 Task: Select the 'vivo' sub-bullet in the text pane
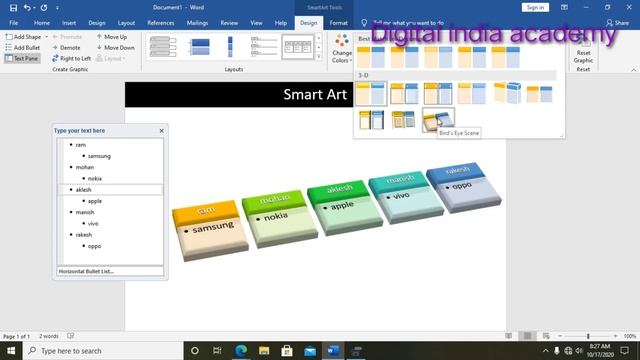coord(93,224)
